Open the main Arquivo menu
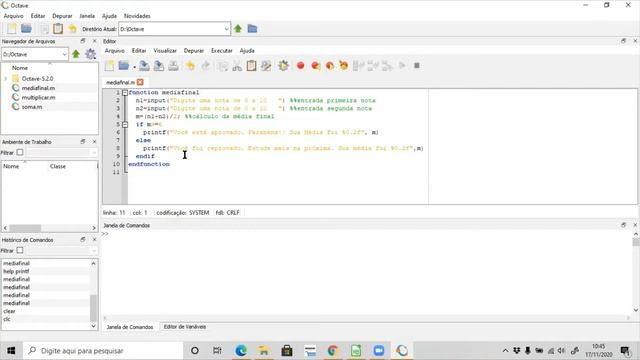Image resolution: width=640 pixels, height=360 pixels. pos(13,16)
